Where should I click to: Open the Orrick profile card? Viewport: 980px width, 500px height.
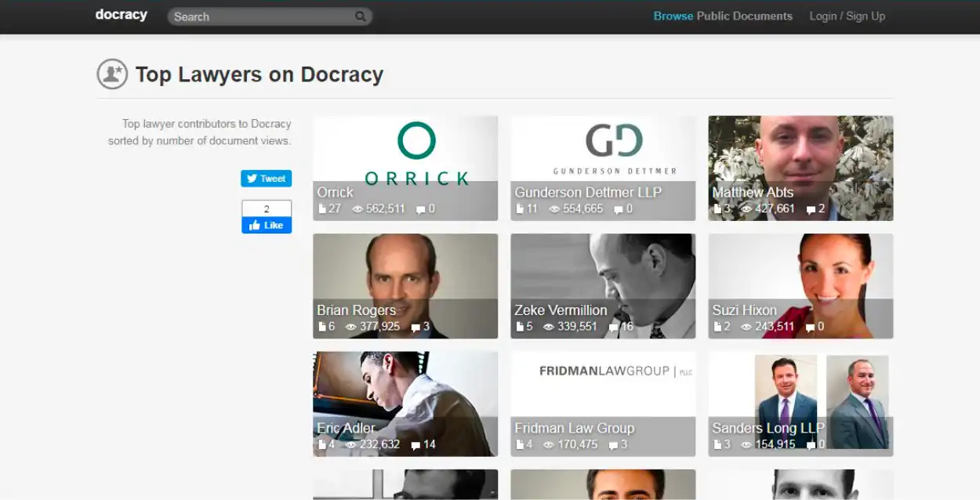pos(405,168)
